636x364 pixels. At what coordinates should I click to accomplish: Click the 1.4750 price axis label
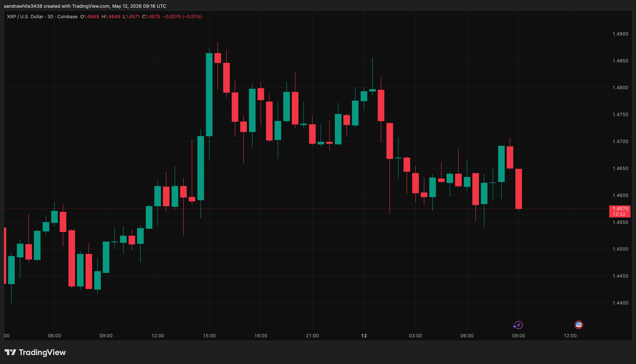pos(620,115)
